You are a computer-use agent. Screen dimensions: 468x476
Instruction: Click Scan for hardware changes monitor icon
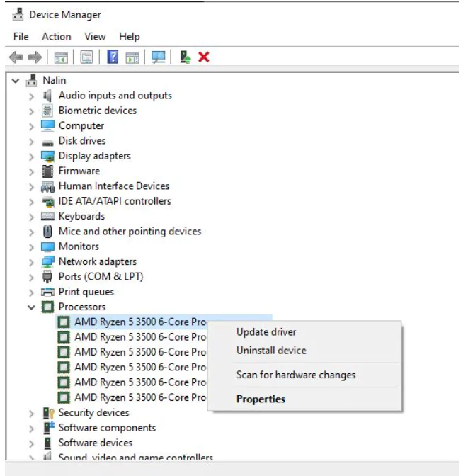[x=159, y=57]
